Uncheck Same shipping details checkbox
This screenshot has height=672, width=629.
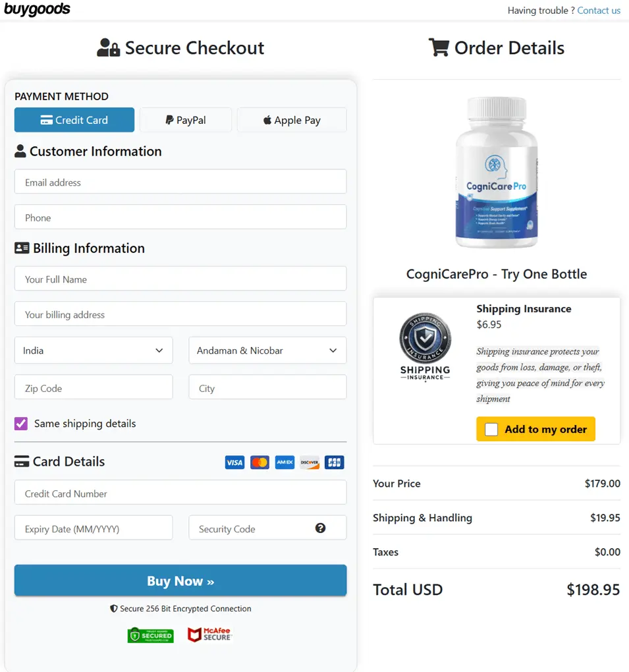(21, 424)
